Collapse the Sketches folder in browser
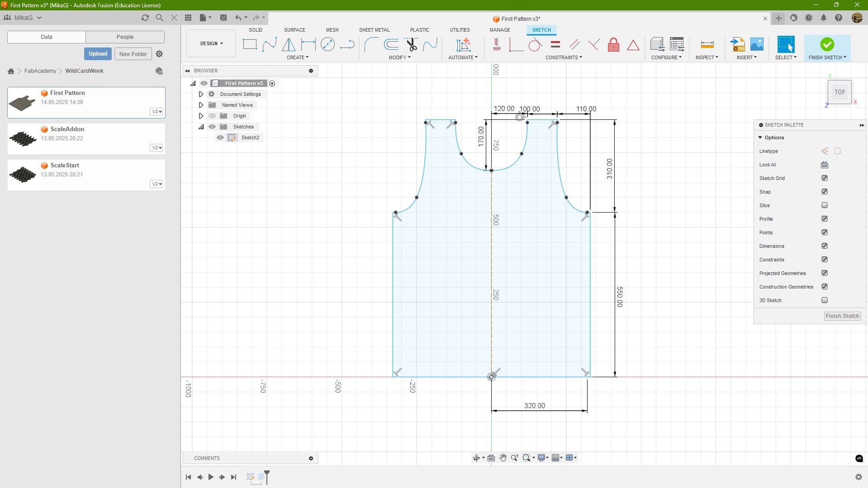868x488 pixels. pos(201,127)
